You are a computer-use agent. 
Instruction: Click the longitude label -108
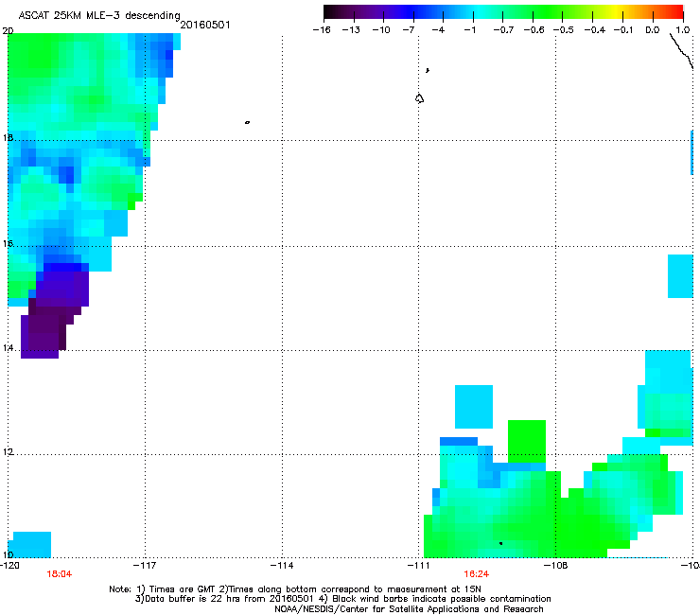(556, 566)
